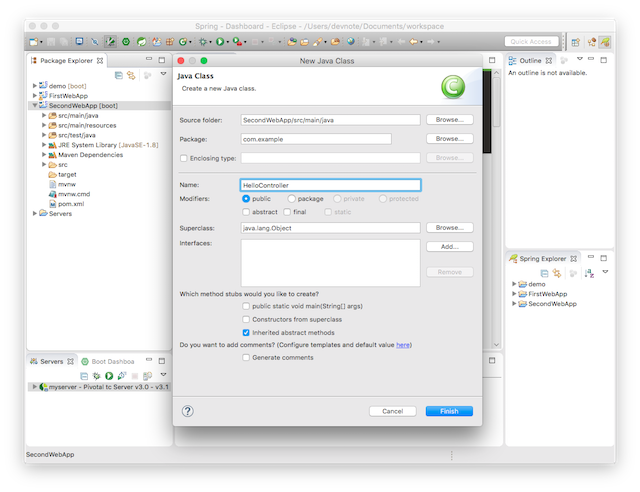Expand the src/main/java folder
This screenshot has height=492, width=640.
[44, 115]
